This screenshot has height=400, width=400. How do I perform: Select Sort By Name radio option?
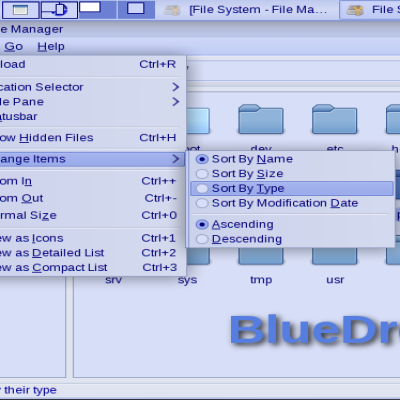tap(292, 159)
